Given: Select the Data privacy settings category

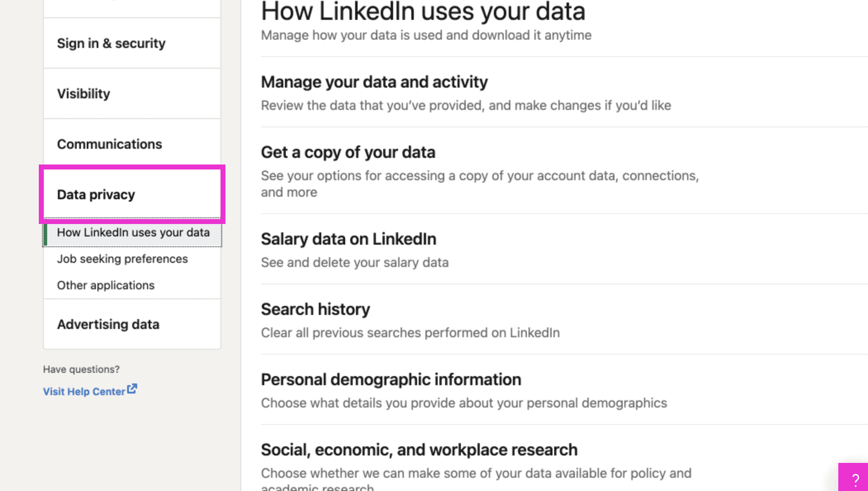Looking at the screenshot, I should pyautogui.click(x=96, y=194).
